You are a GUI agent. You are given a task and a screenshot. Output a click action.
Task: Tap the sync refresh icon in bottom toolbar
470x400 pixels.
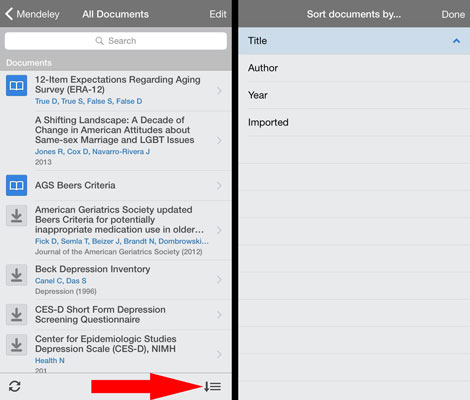[15, 386]
